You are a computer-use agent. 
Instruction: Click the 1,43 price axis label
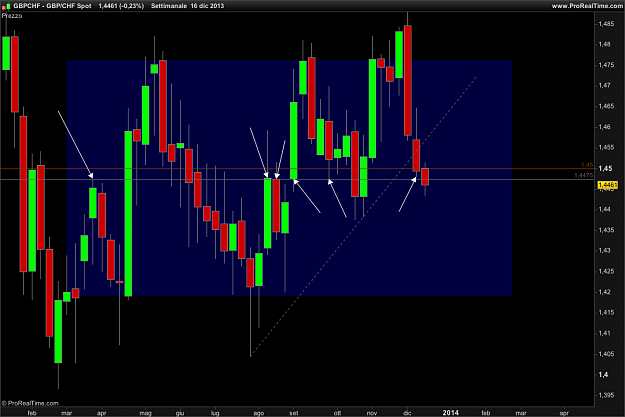605,250
